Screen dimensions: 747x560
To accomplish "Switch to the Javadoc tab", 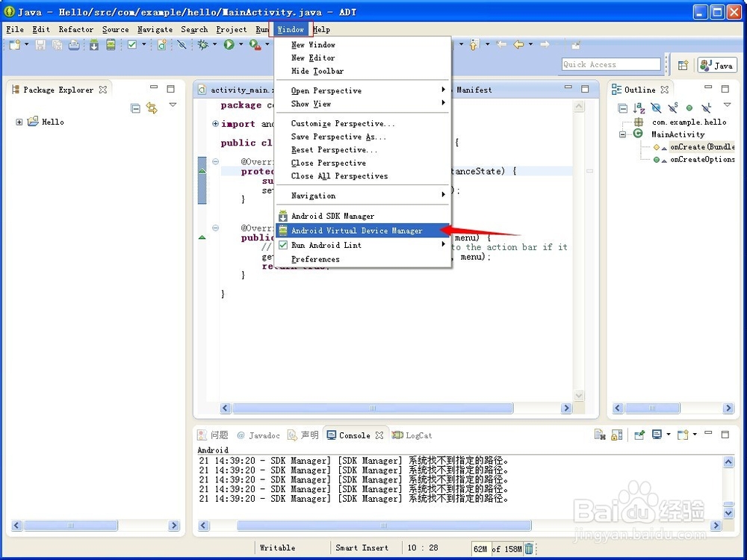I will (258, 435).
